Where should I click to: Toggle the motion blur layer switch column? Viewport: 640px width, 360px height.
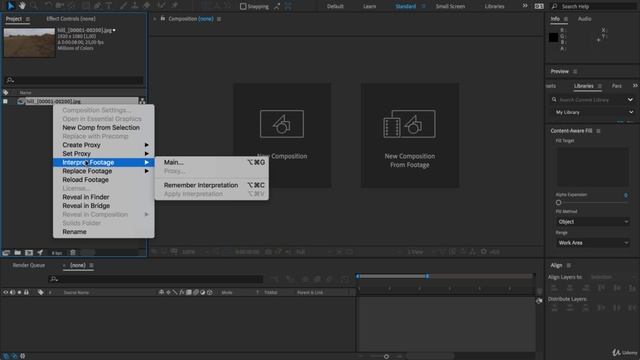196,292
